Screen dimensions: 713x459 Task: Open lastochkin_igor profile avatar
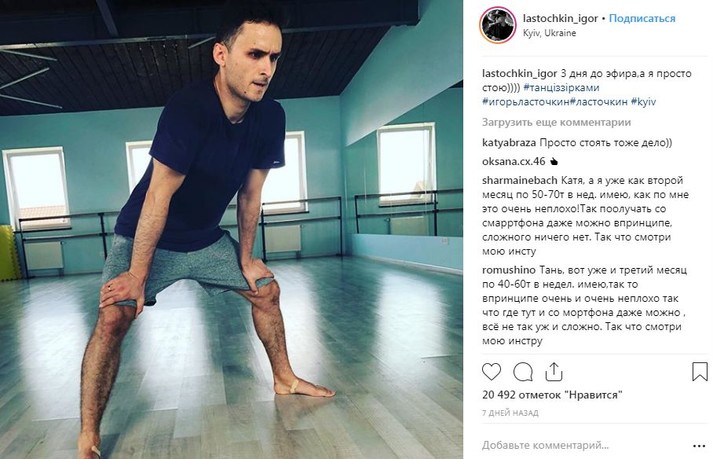[497, 25]
